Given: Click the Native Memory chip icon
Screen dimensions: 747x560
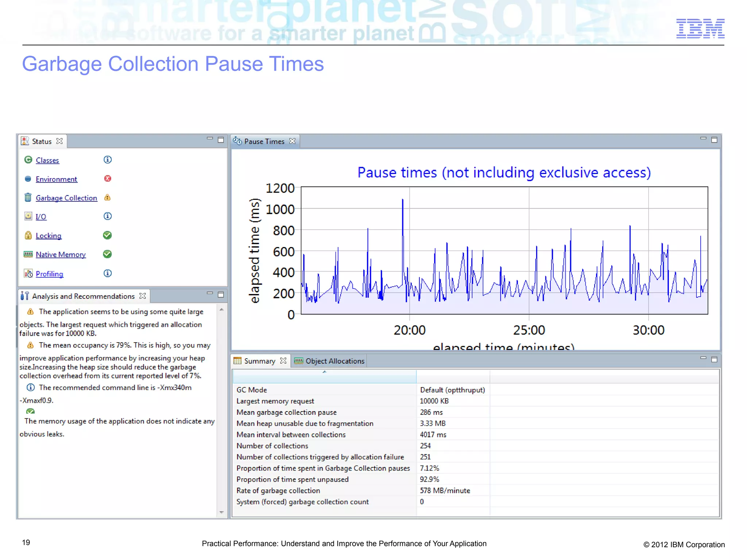Looking at the screenshot, I should [28, 254].
